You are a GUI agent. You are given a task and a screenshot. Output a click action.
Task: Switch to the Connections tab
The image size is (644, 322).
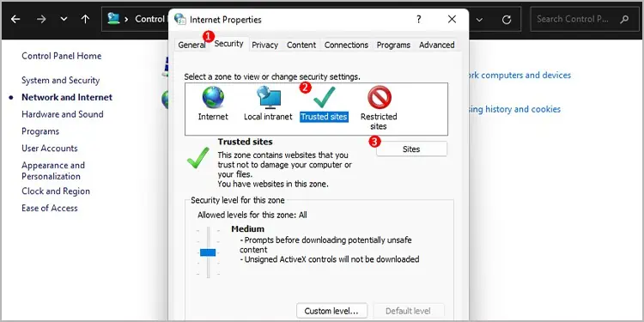pyautogui.click(x=346, y=46)
